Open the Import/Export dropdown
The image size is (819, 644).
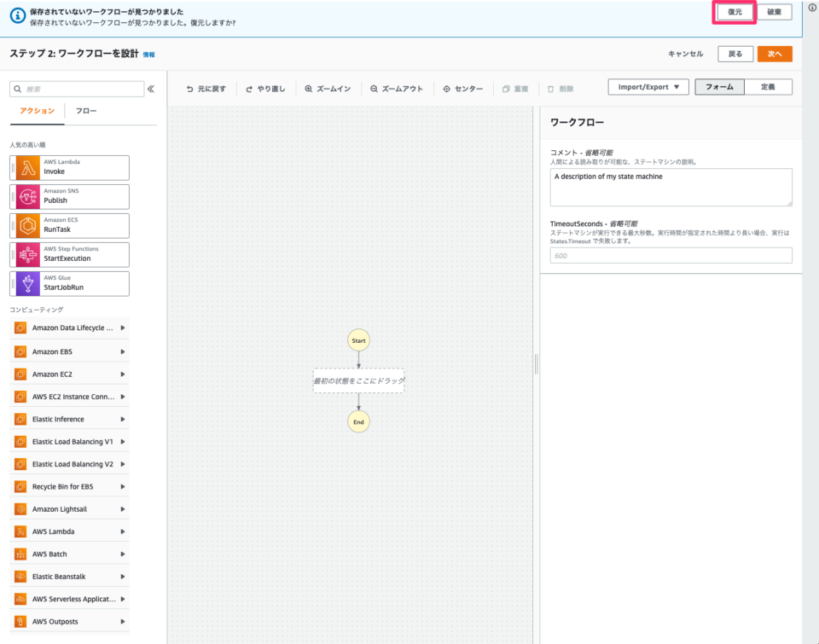(x=648, y=87)
